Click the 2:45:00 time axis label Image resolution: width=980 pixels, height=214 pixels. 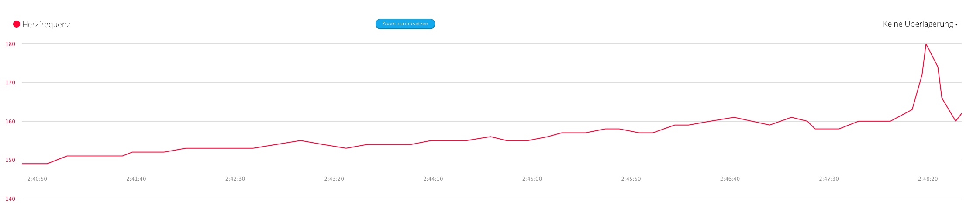(x=532, y=179)
